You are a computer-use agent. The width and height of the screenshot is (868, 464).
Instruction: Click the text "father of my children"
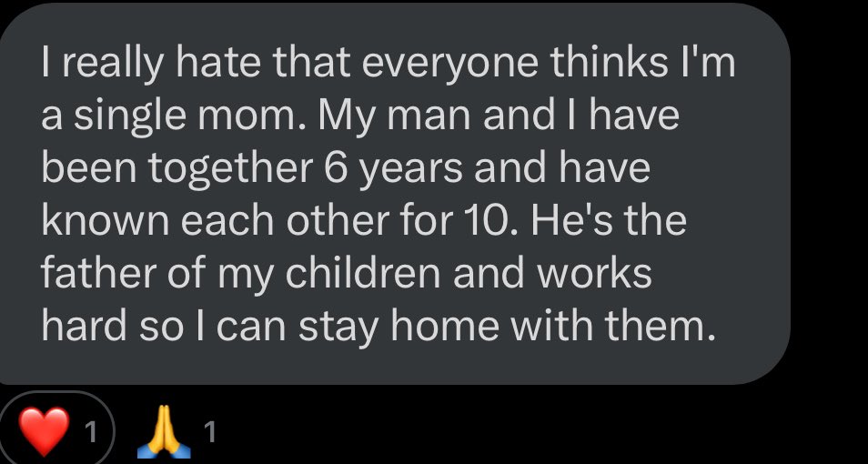[x=218, y=274]
